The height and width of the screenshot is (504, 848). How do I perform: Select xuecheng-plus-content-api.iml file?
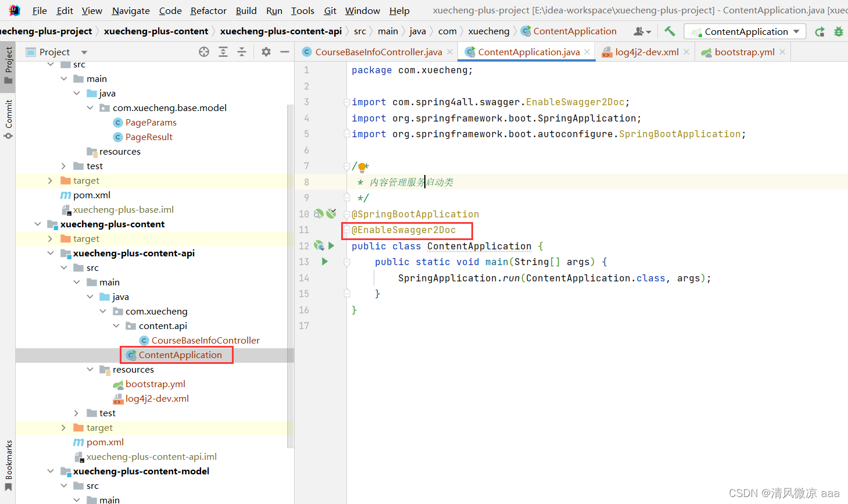(x=151, y=456)
